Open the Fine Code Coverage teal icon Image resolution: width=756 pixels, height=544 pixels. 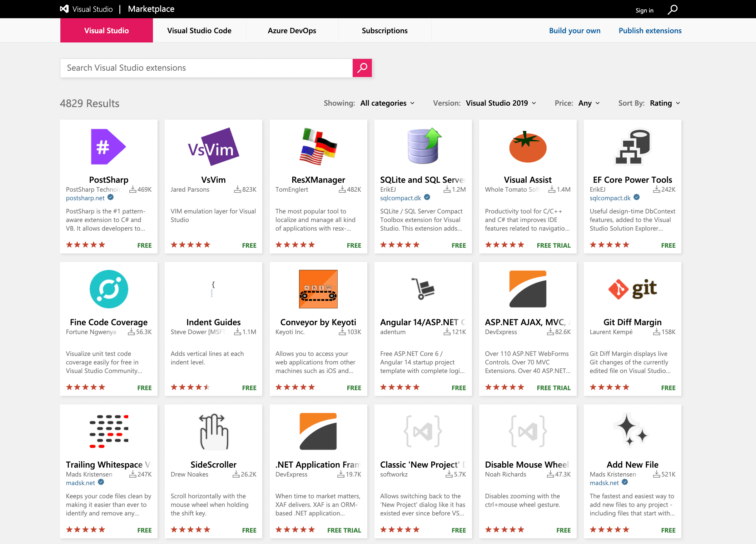coord(109,289)
